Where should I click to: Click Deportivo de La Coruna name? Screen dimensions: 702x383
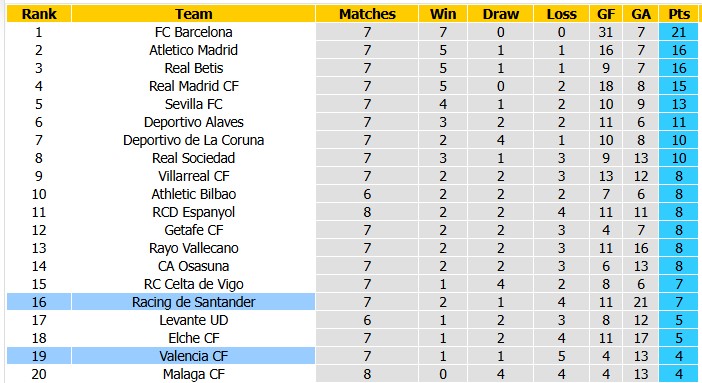point(193,140)
